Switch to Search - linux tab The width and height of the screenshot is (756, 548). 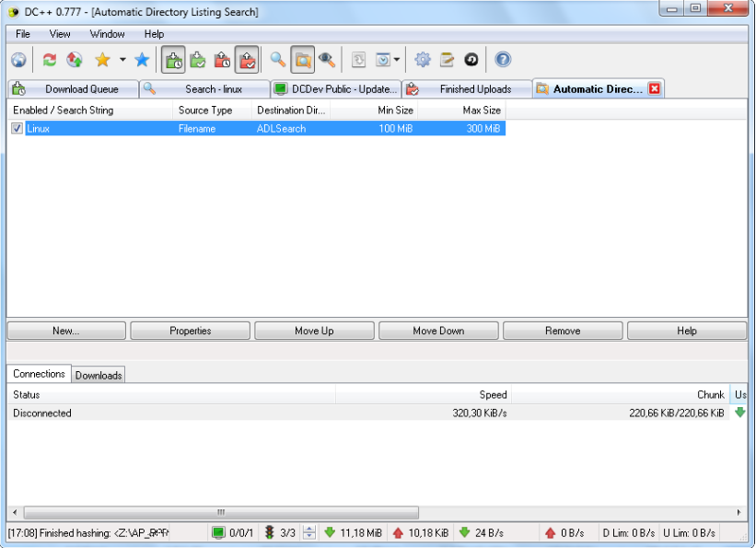click(x=205, y=89)
